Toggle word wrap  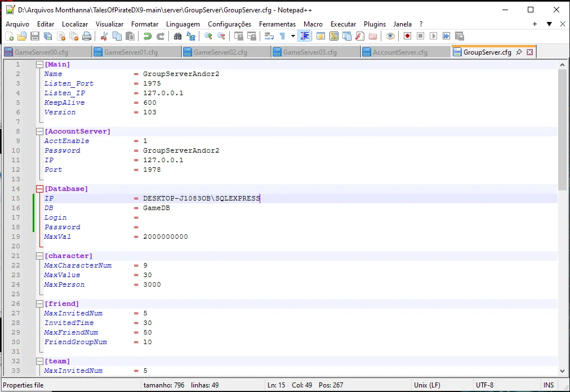268,35
